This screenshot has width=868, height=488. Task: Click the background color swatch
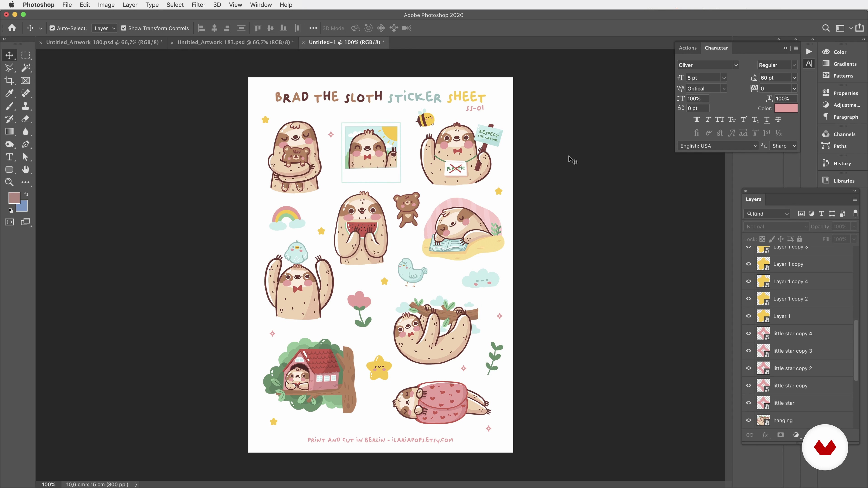[x=24, y=207]
